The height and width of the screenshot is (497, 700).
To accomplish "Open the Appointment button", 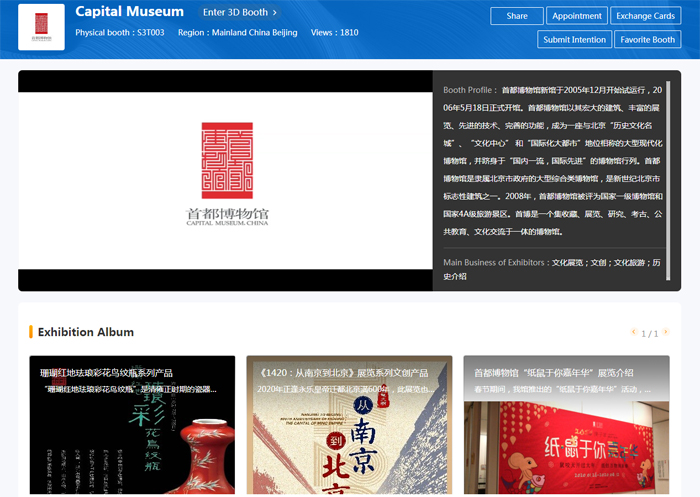I will tap(577, 16).
